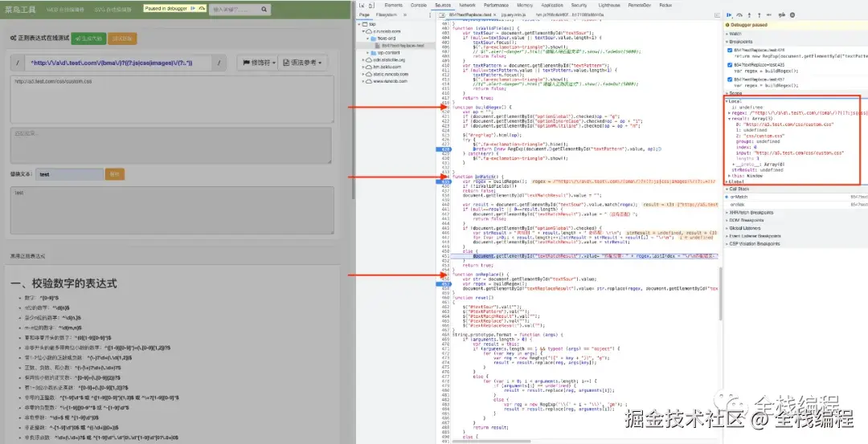Click the Step icon in debugger toolbar
The height and width of the screenshot is (444, 868).
click(x=770, y=15)
